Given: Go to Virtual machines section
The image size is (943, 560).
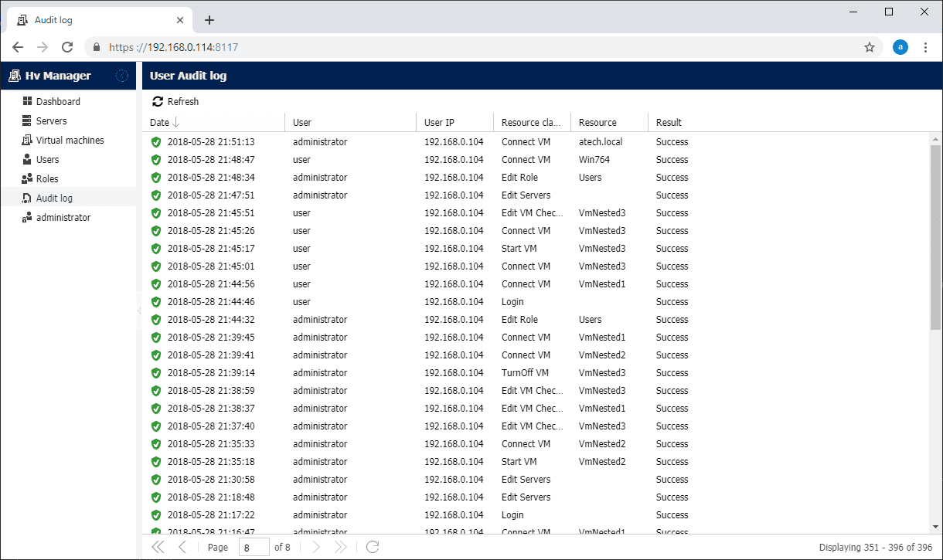Looking at the screenshot, I should tap(70, 141).
